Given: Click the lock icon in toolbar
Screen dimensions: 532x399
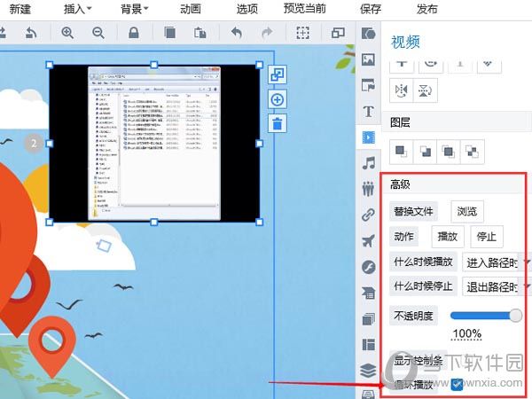Looking at the screenshot, I should pos(134,33).
